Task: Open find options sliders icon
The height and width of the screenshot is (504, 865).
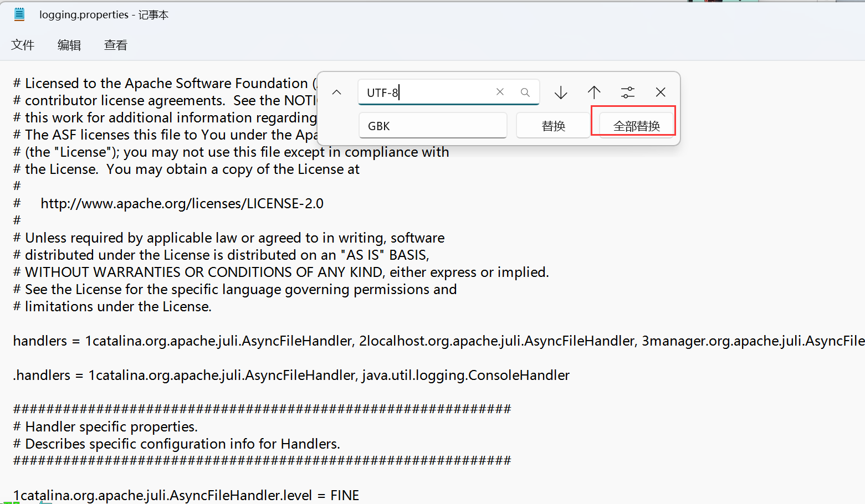Action: point(627,92)
